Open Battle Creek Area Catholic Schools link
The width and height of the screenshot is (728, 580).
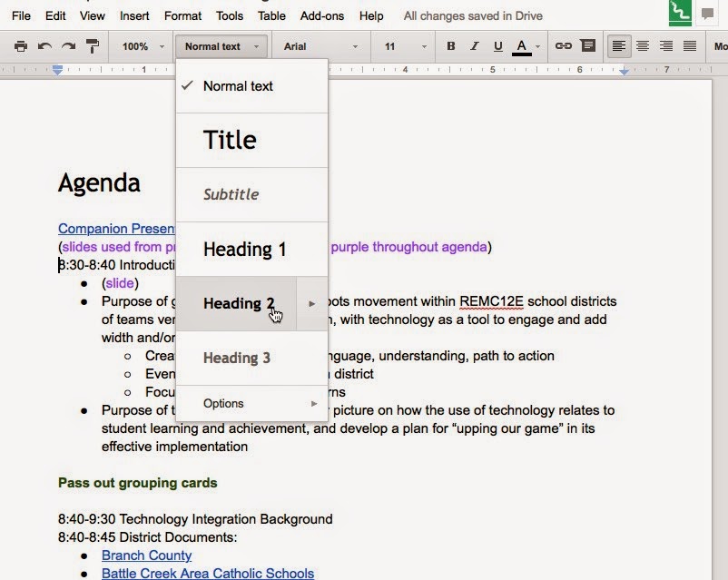click(x=208, y=573)
